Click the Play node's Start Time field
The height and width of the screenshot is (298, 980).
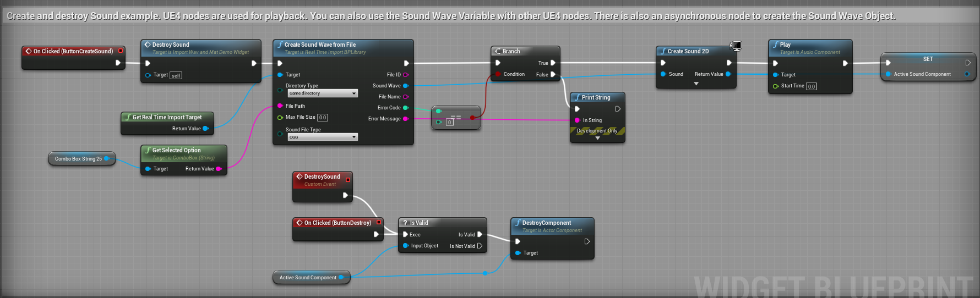812,86
